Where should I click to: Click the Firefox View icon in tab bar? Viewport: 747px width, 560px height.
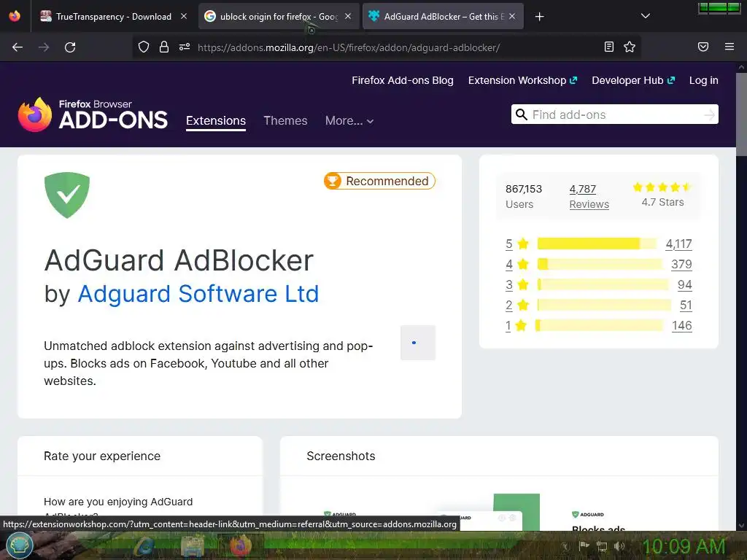click(x=15, y=16)
